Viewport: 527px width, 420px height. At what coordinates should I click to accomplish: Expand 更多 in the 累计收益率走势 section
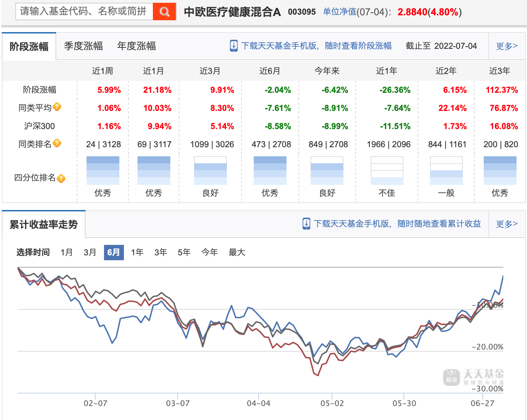point(506,224)
